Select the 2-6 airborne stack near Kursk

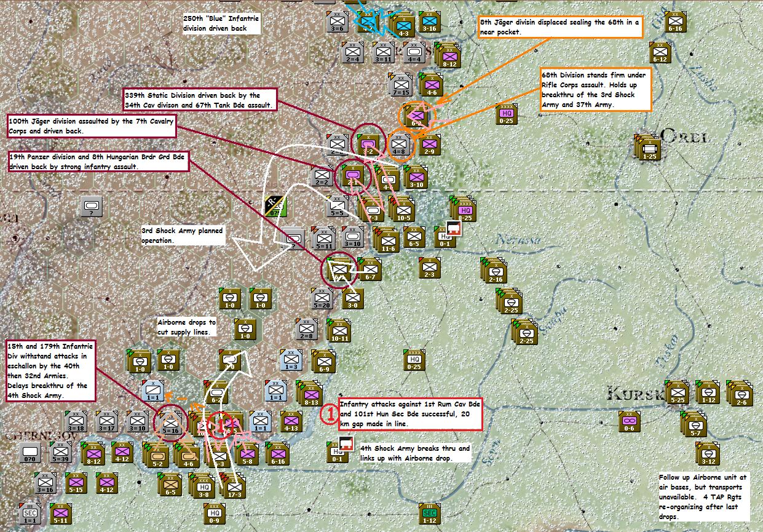point(740,394)
